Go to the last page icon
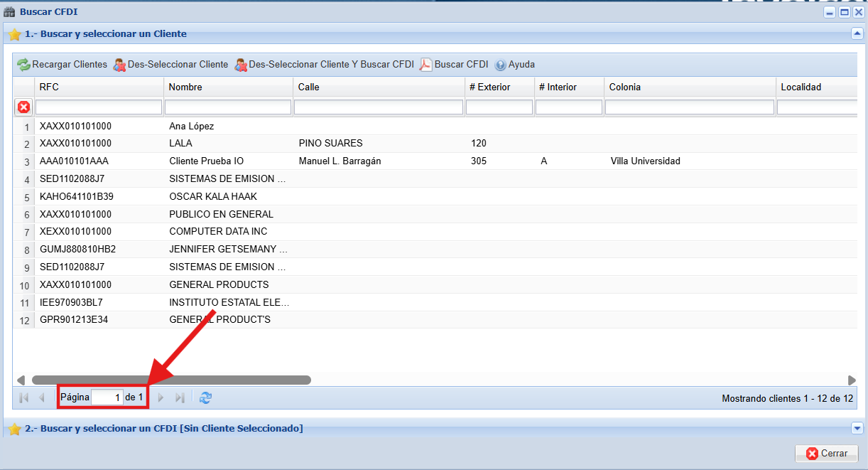868x470 pixels. pyautogui.click(x=180, y=397)
